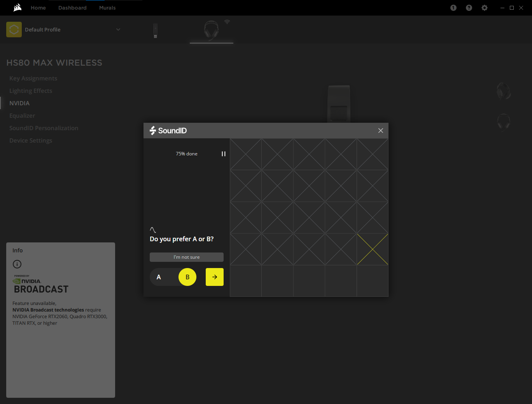This screenshot has height=404, width=532.
Task: Minimize the iCUE window
Action: coord(502,8)
